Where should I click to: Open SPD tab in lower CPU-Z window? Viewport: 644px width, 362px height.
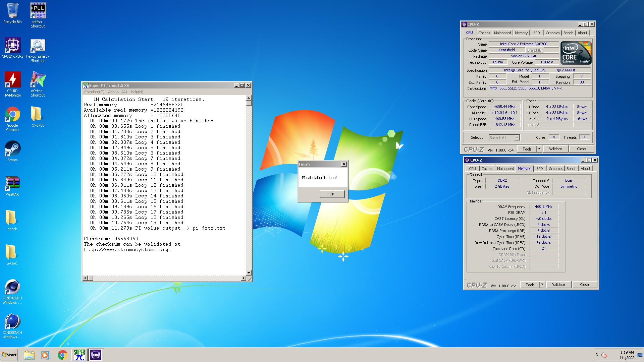(540, 169)
